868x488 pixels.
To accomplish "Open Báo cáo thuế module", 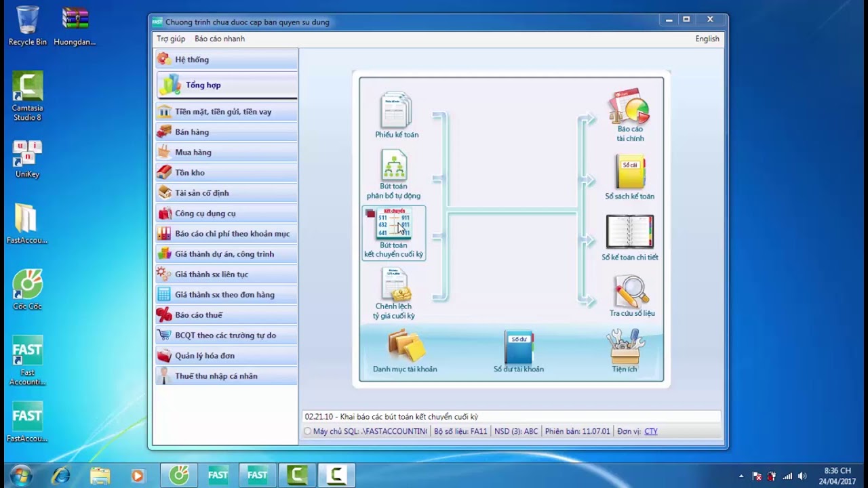I will point(226,315).
